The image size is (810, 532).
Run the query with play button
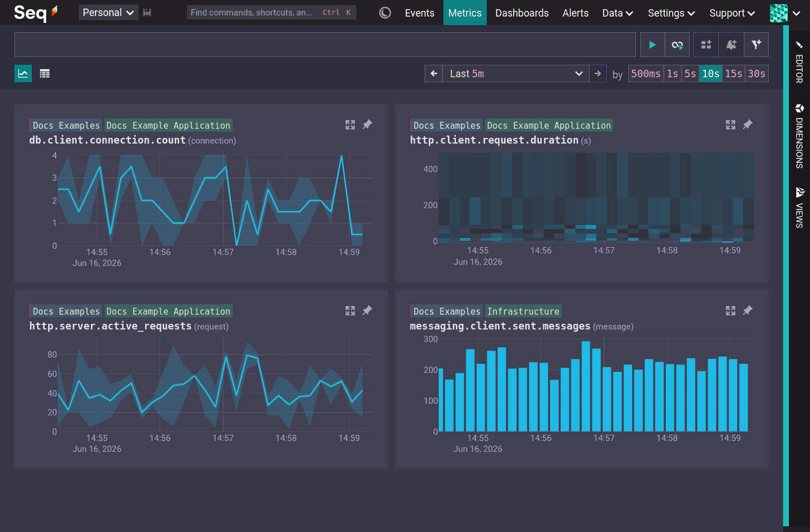click(652, 45)
